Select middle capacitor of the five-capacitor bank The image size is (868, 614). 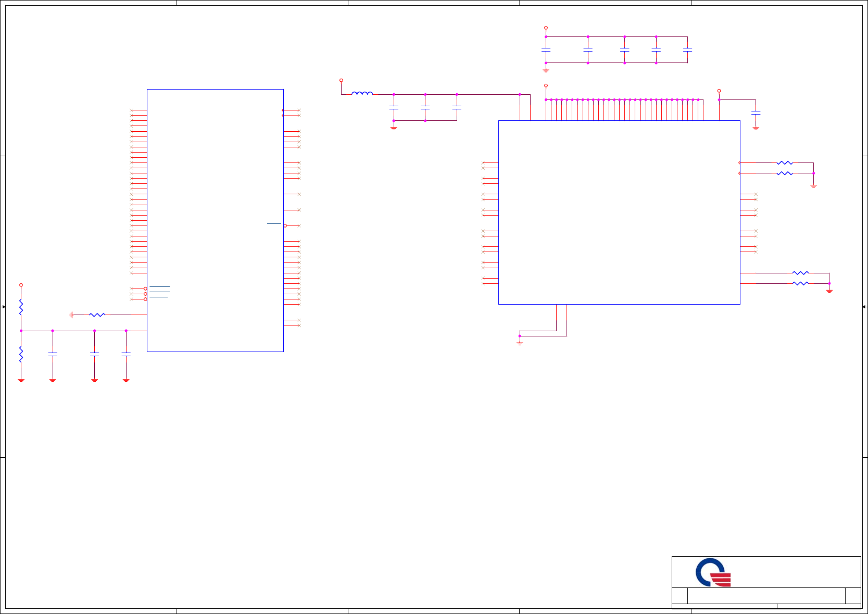(624, 49)
